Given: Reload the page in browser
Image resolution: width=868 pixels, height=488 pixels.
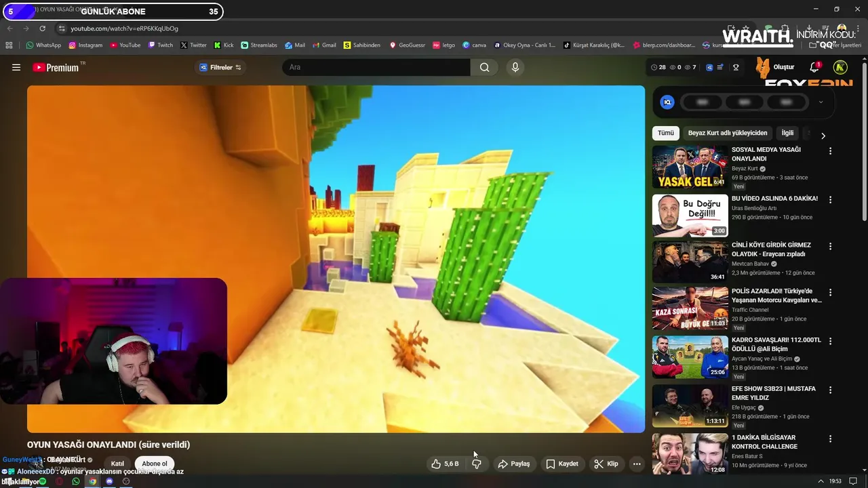Looking at the screenshot, I should [42, 28].
